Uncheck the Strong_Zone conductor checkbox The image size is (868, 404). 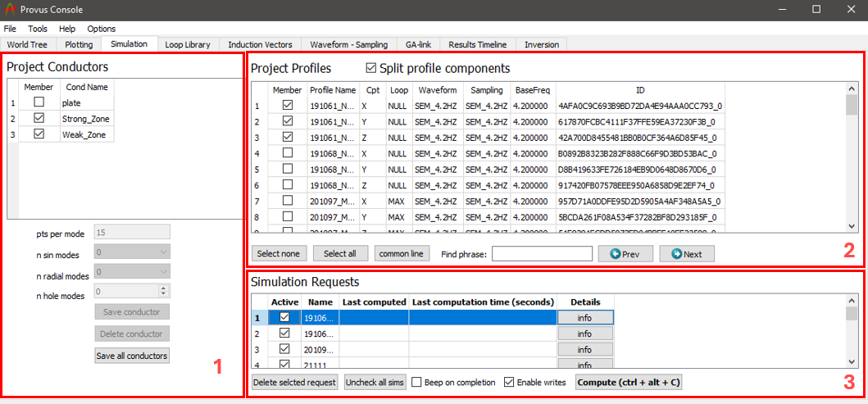pyautogui.click(x=38, y=119)
